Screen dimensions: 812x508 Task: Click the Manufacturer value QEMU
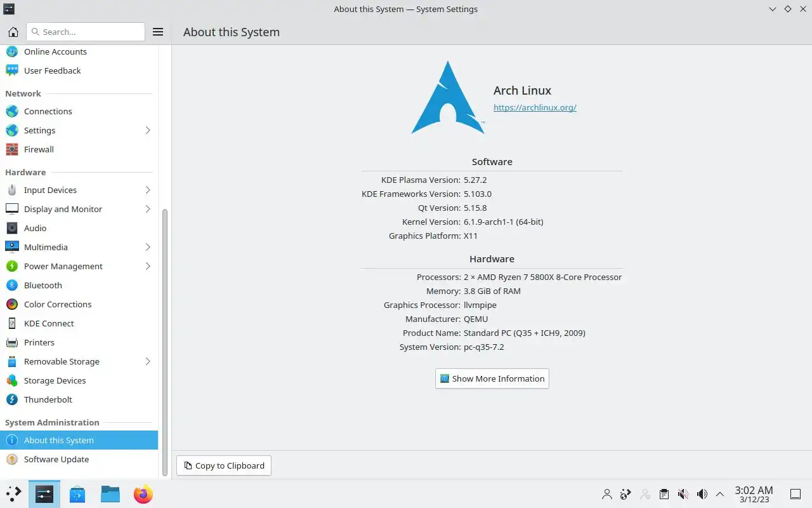(476, 319)
